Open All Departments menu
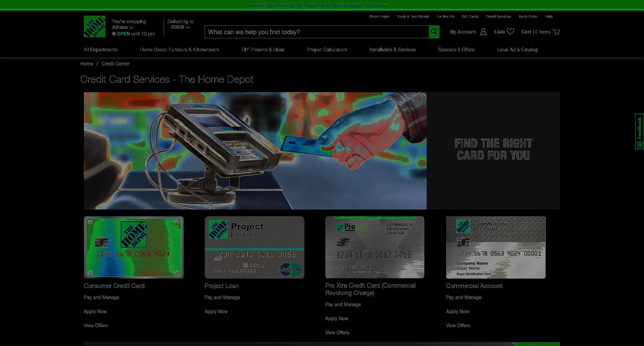 click(x=101, y=50)
